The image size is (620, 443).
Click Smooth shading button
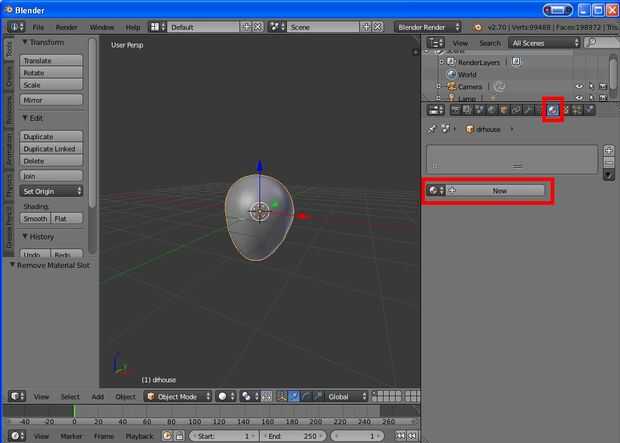pyautogui.click(x=35, y=218)
